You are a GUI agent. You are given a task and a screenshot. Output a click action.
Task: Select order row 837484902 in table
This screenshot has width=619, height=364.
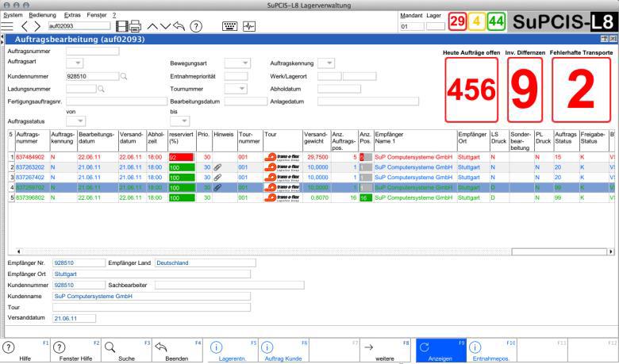[30, 158]
